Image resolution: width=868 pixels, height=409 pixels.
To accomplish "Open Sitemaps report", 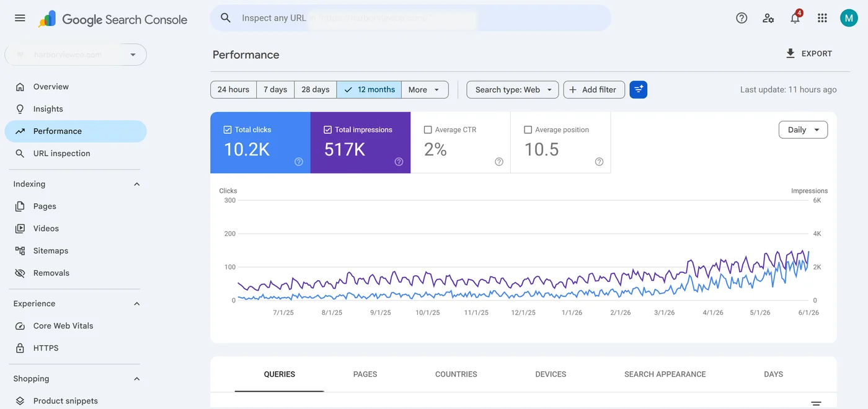I will point(76,251).
